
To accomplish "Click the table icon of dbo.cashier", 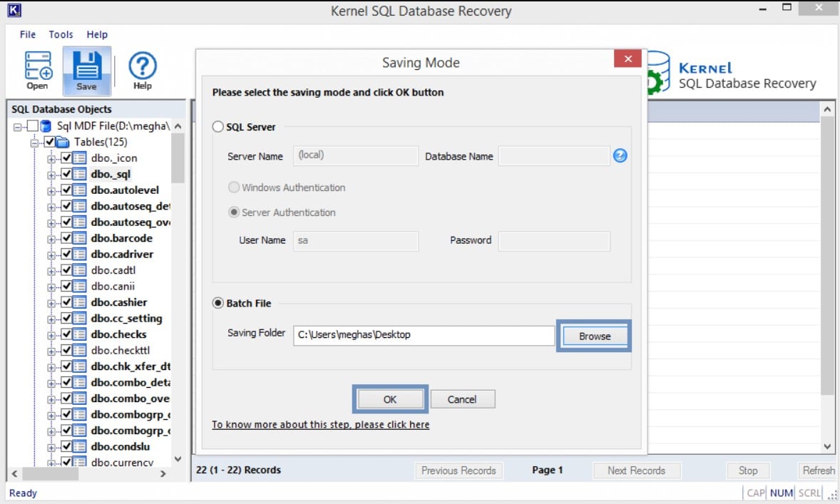I will (x=79, y=303).
